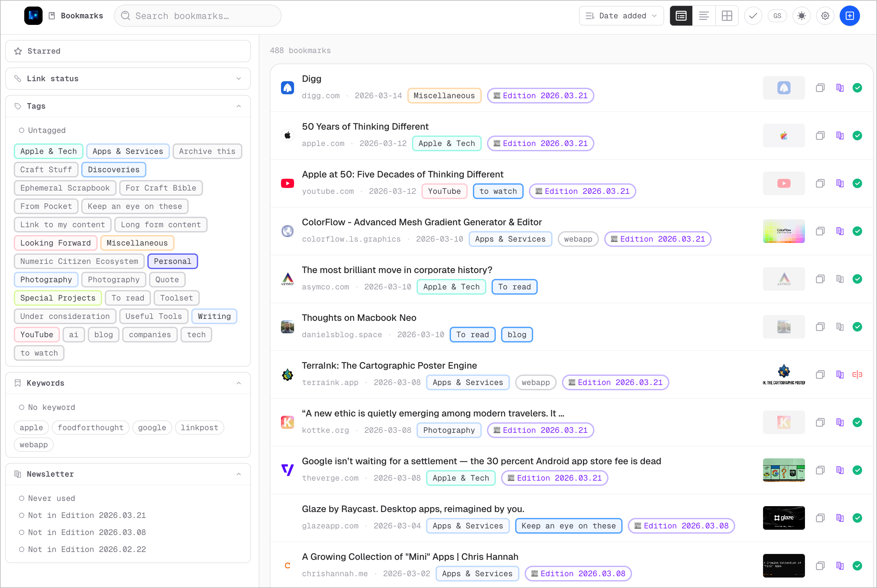
Task: Select the No keyword radio option
Action: tap(22, 407)
